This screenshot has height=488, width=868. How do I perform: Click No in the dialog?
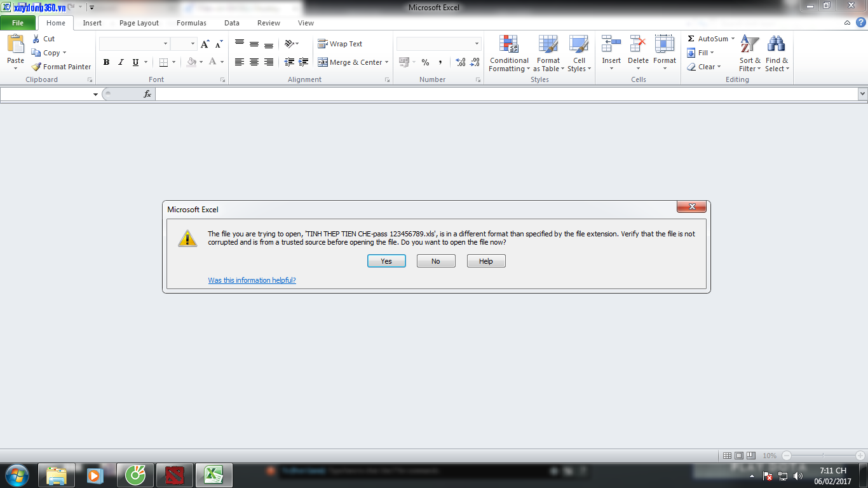click(436, 261)
